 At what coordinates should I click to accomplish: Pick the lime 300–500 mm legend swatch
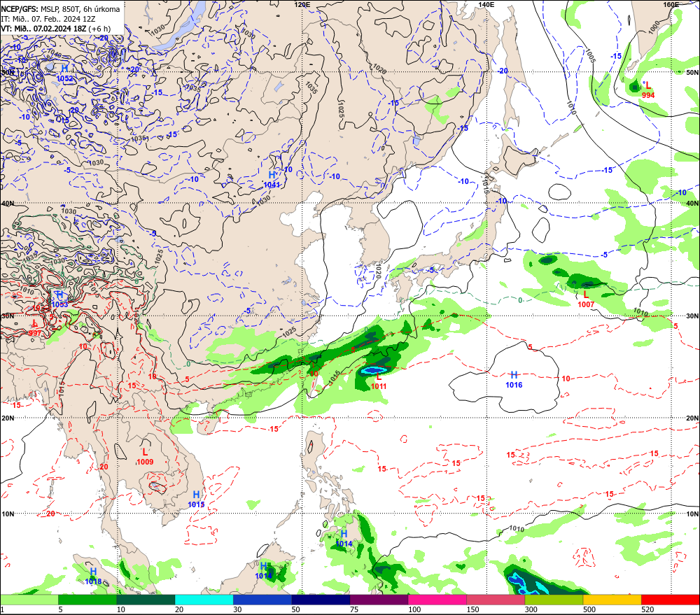[x=554, y=600]
